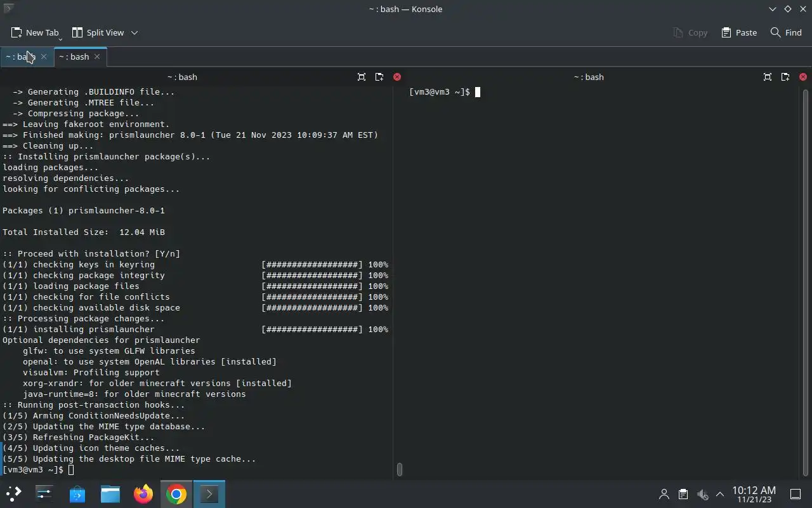Close the second bash tab
Screen dimensions: 812x508
tap(97, 57)
